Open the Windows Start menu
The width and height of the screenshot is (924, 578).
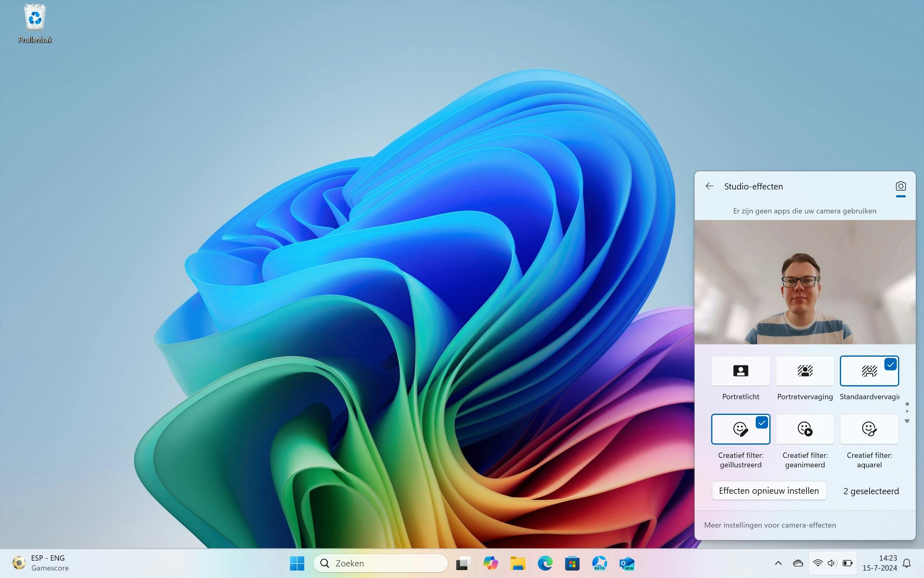[297, 563]
